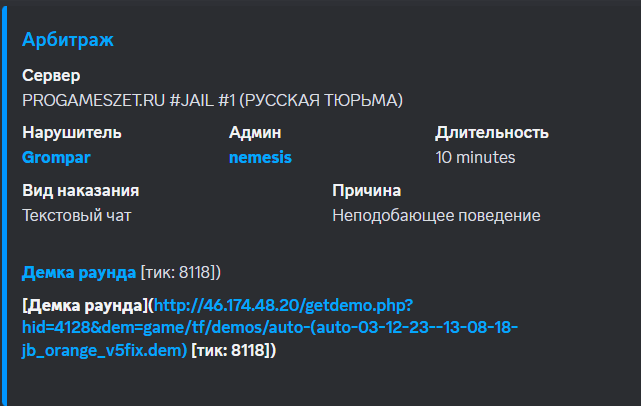
Task: Click the Сервер field heading
Action: [x=51, y=76]
